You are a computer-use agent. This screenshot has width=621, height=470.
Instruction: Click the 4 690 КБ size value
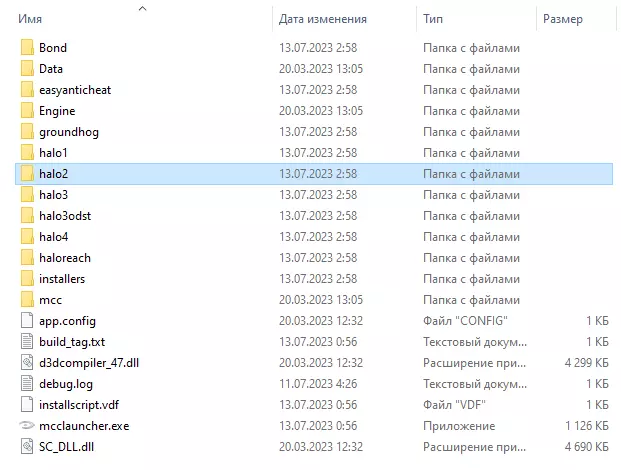coord(587,447)
